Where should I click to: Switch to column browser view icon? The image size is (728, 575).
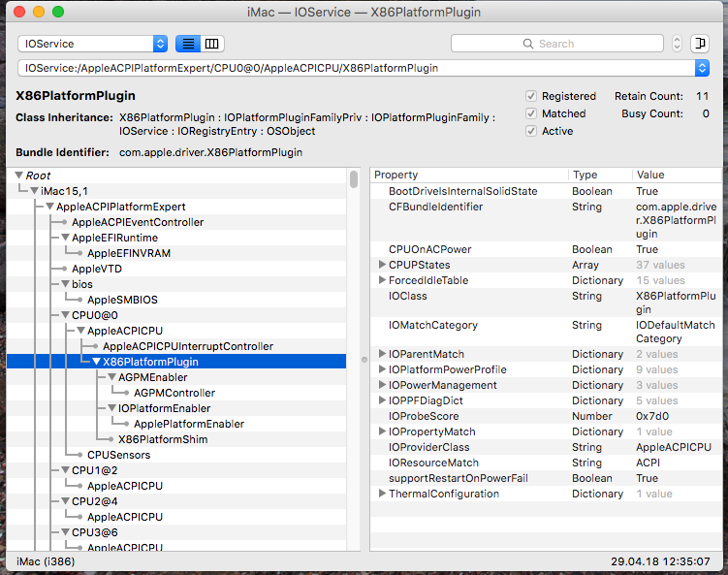click(212, 44)
